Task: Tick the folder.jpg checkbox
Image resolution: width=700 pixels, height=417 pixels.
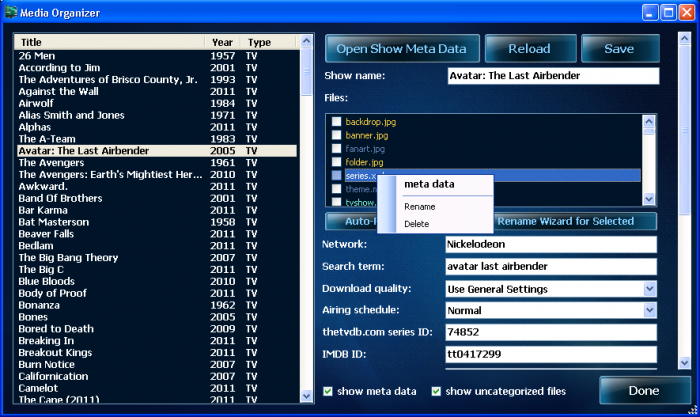Action: click(337, 162)
